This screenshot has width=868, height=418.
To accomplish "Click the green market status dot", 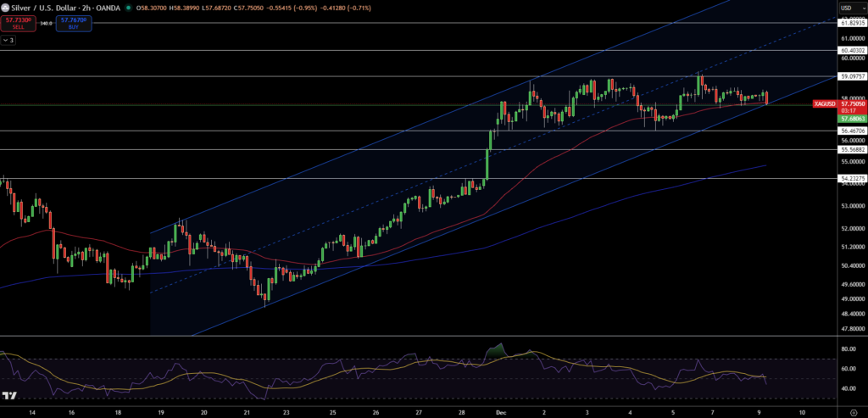I will pyautogui.click(x=128, y=8).
